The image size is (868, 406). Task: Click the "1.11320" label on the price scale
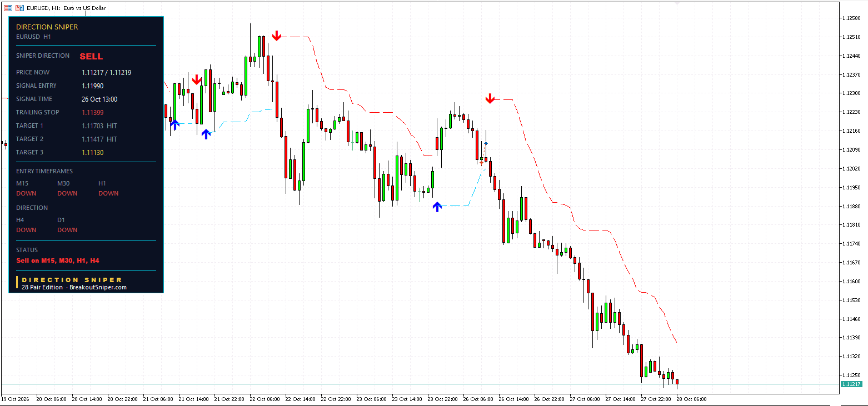pyautogui.click(x=852, y=356)
